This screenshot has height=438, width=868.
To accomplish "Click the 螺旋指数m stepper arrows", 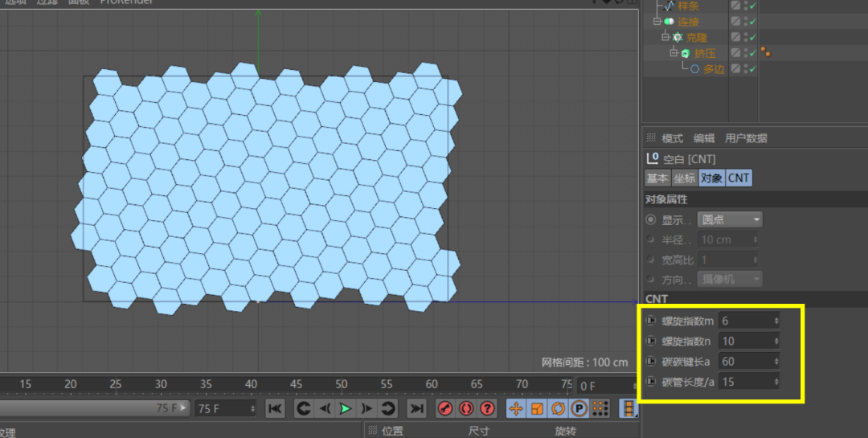I will click(776, 321).
